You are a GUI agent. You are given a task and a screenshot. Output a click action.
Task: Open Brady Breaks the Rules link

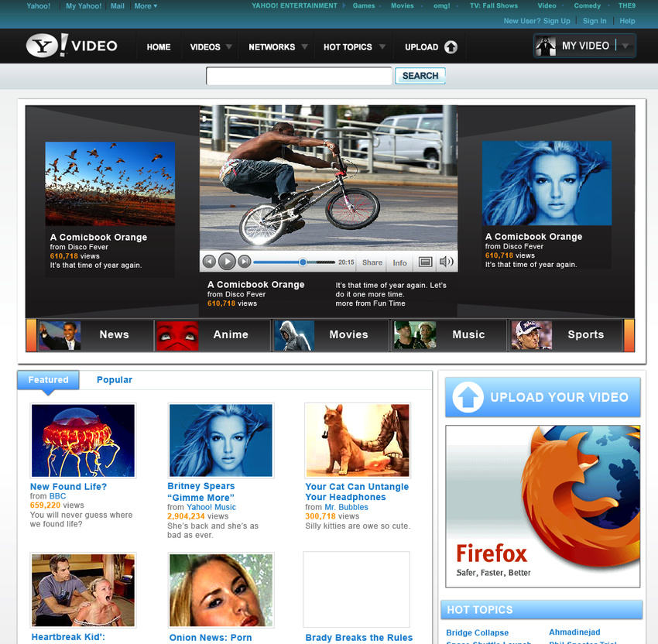click(x=358, y=638)
